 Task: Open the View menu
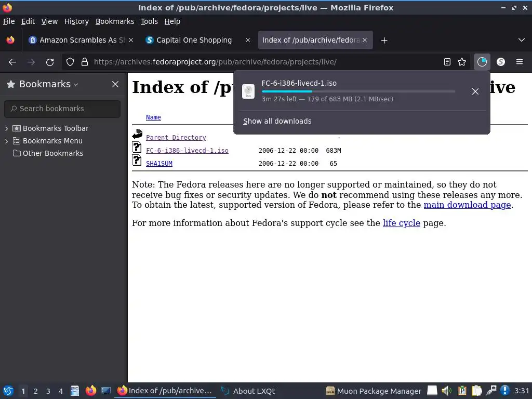point(49,21)
